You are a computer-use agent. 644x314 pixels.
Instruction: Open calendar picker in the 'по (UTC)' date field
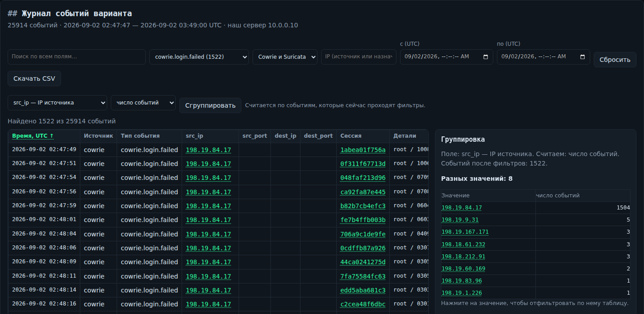point(583,57)
